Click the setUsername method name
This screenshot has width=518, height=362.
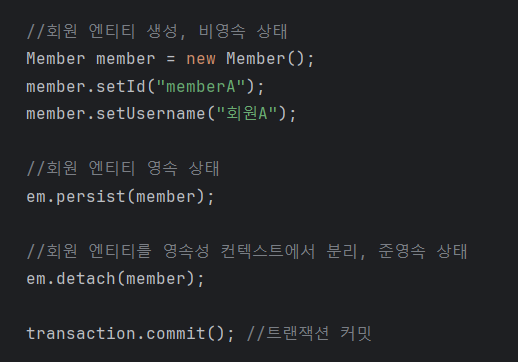pos(151,114)
